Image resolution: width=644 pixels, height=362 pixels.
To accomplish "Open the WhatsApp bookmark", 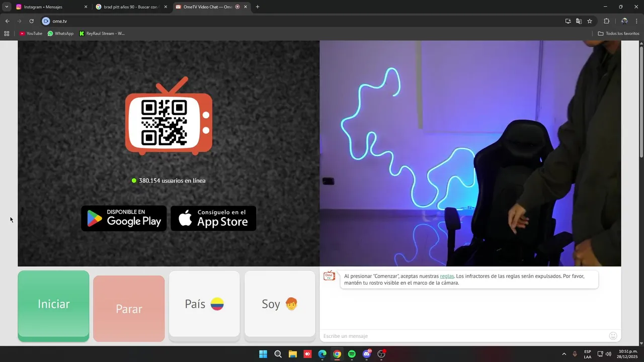I will (60, 34).
